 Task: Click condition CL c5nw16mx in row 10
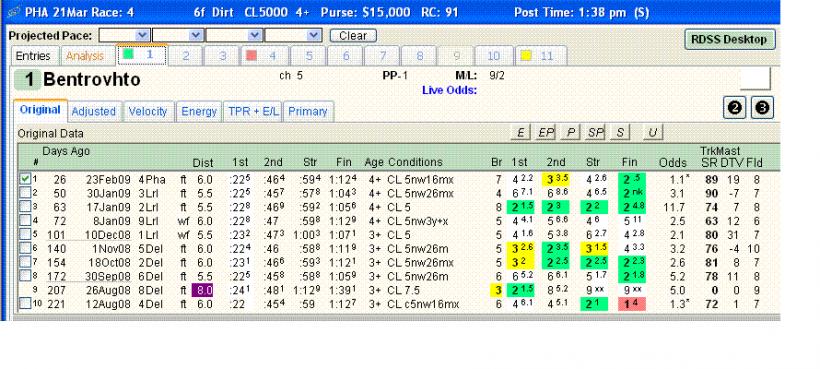423,304
